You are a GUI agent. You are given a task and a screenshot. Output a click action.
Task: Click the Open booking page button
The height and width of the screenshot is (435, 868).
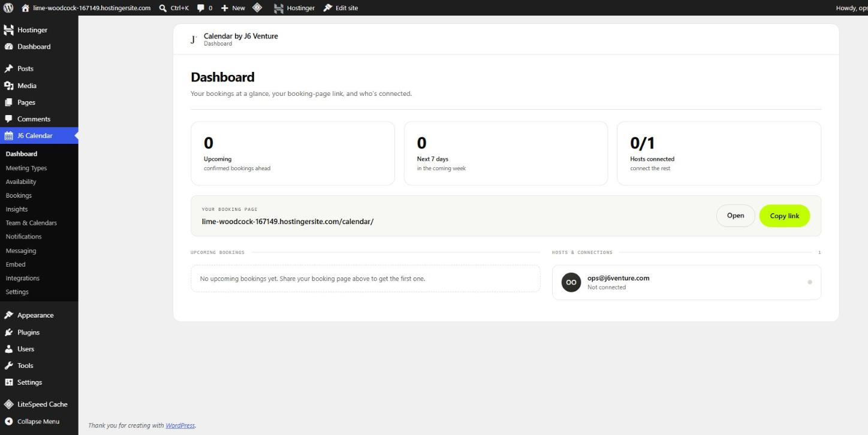(x=736, y=216)
